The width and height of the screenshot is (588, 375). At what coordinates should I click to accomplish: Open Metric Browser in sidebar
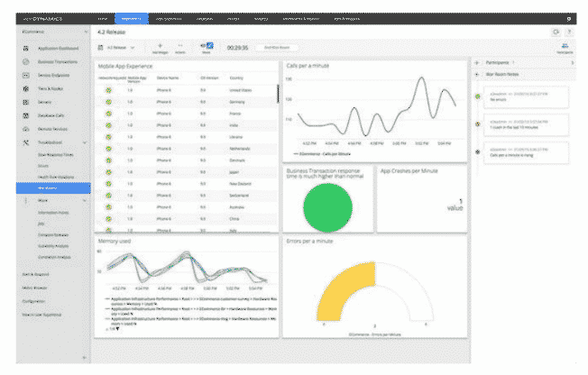tap(34, 288)
